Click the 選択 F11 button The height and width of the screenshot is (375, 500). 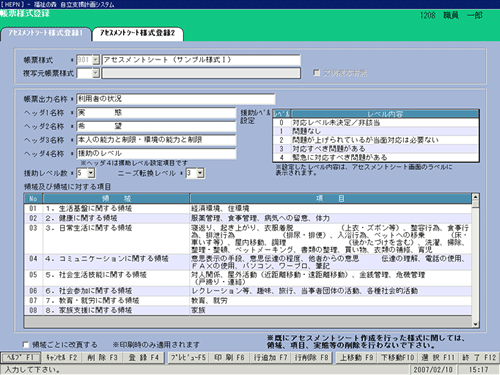[438, 358]
